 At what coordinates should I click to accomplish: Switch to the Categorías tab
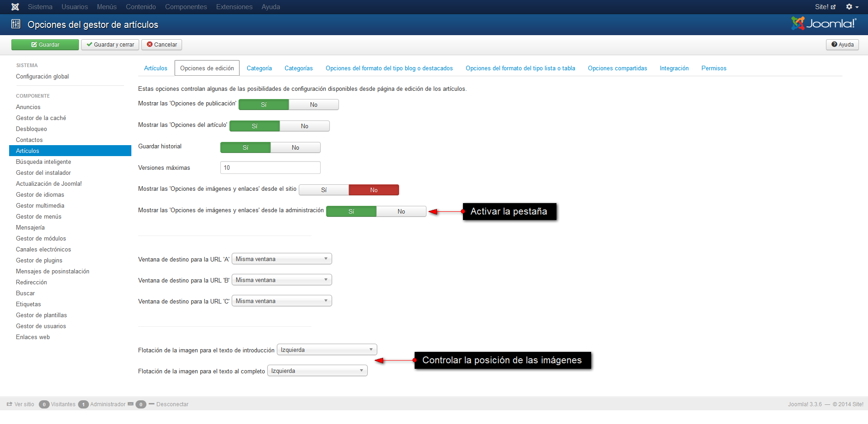[299, 68]
